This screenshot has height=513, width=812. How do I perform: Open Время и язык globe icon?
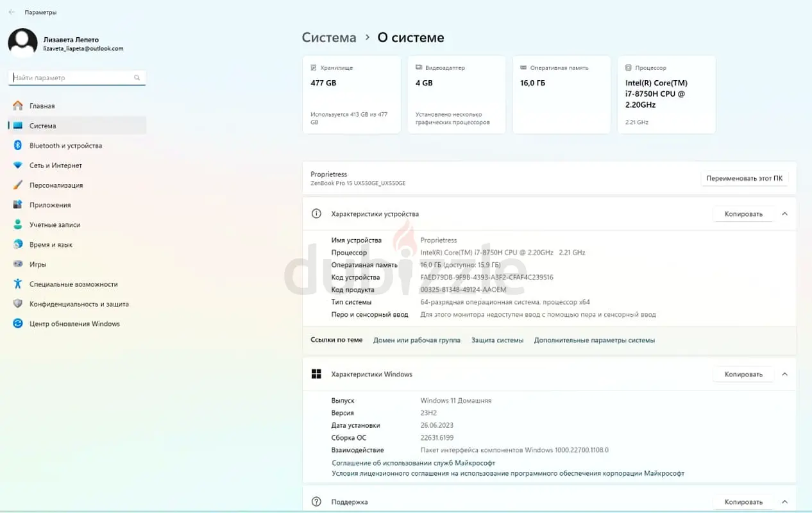pos(18,245)
